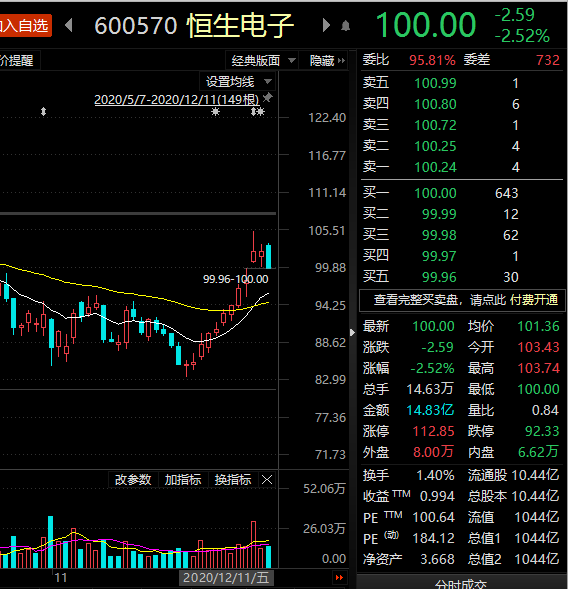The image size is (568, 589).
Task: Click 买四 price 99.97
Action: tap(439, 256)
